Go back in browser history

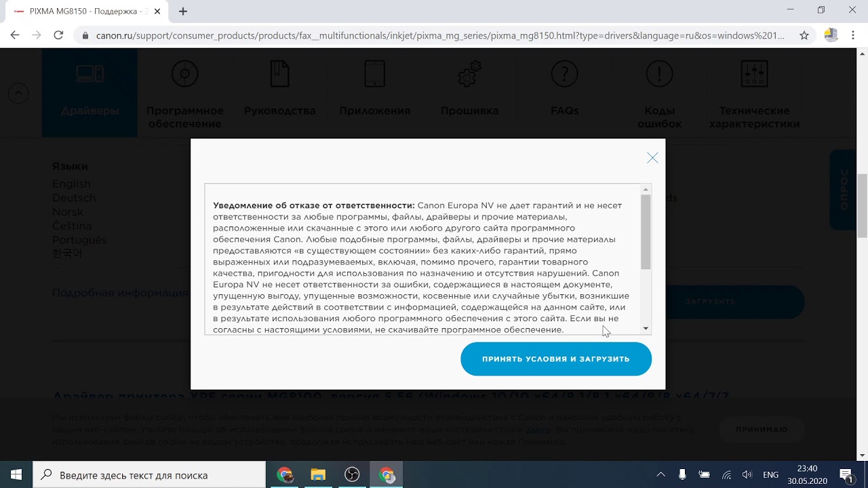(x=15, y=35)
